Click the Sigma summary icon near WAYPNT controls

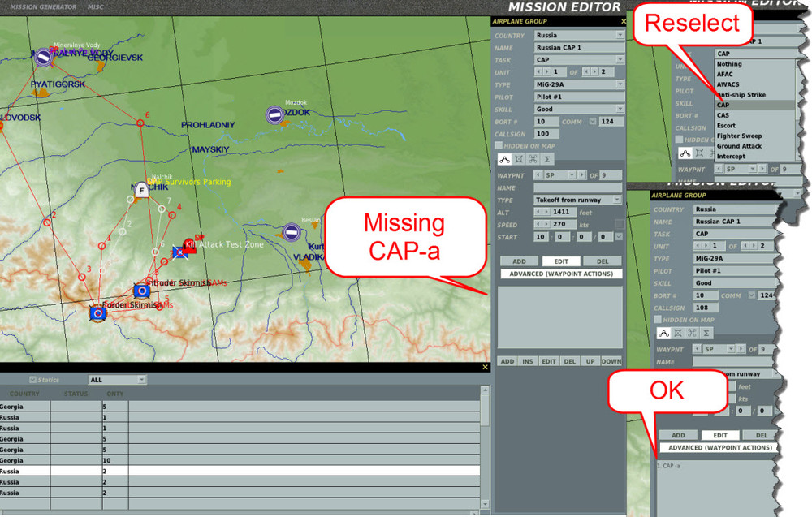pyautogui.click(x=547, y=159)
